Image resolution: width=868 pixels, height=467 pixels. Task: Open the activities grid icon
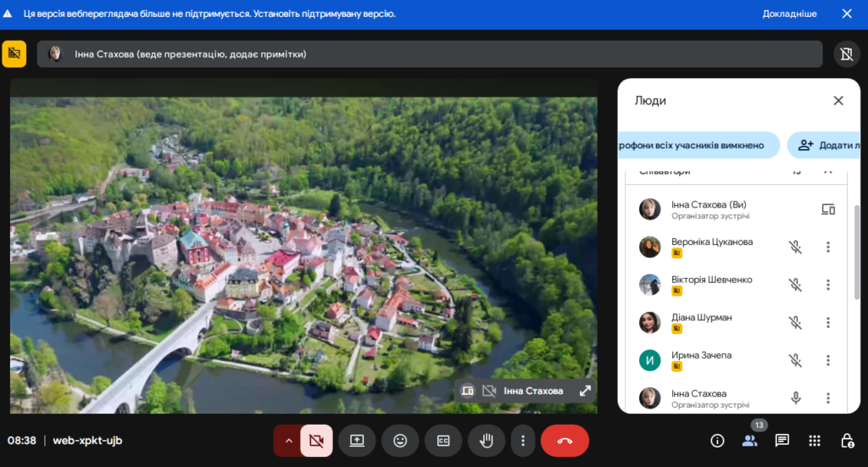click(815, 441)
